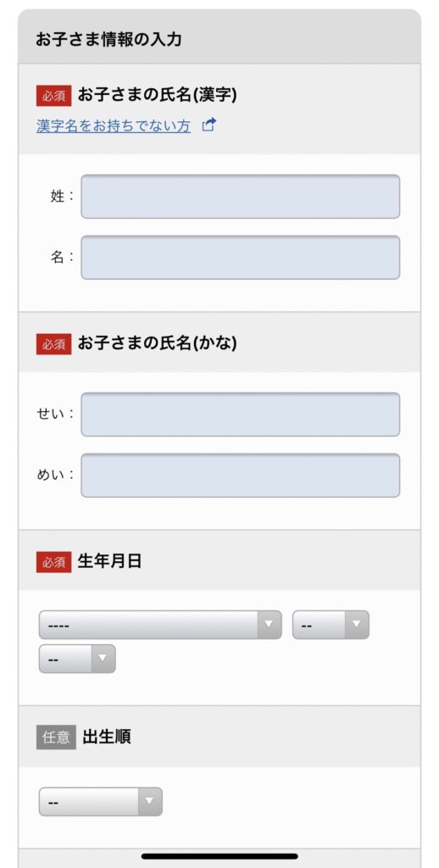
Task: Tap the arrow icon on the 出生順 dropdown
Action: [149, 802]
